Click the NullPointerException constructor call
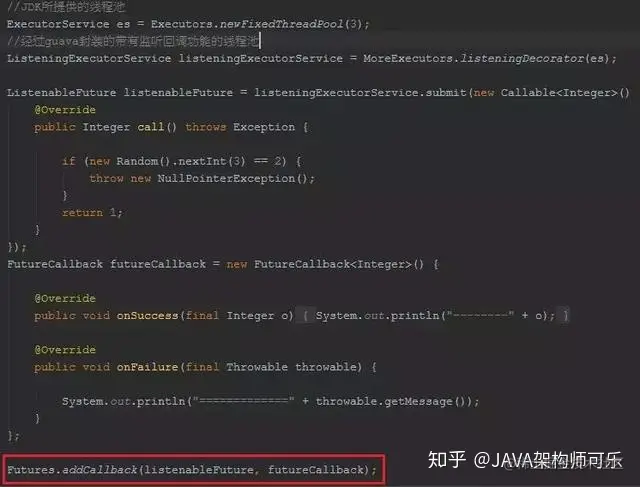 (x=236, y=178)
